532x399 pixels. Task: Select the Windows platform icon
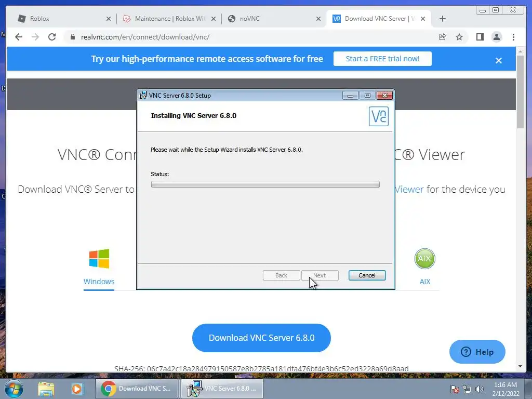[99, 259]
